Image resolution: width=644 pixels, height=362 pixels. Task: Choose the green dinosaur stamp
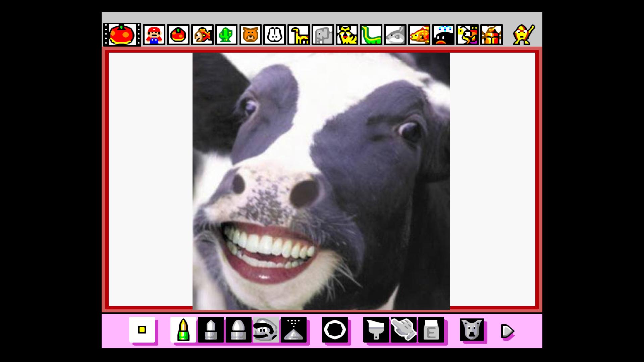pyautogui.click(x=371, y=35)
